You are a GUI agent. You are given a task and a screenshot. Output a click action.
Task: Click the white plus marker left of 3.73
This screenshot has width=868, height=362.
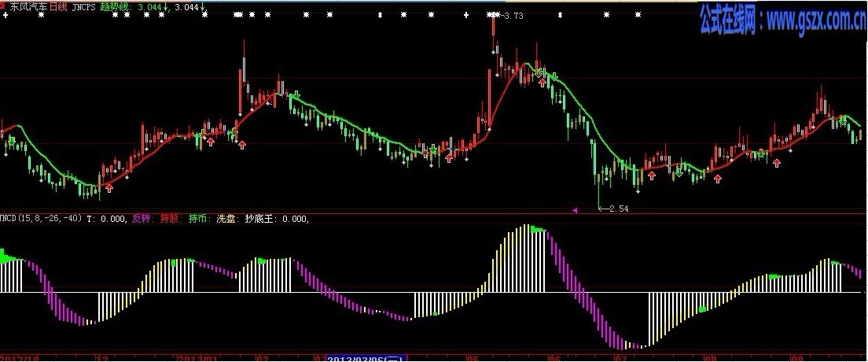coord(466,15)
